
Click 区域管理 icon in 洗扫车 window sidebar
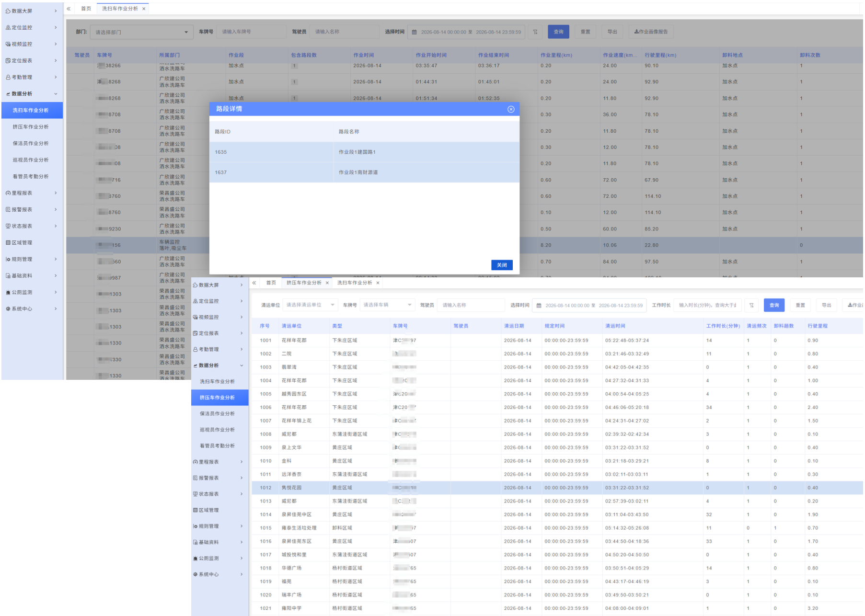pyautogui.click(x=8, y=242)
